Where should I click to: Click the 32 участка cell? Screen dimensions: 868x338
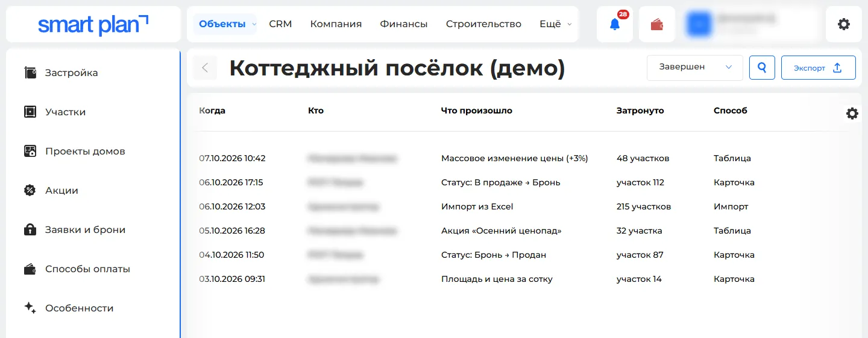640,231
